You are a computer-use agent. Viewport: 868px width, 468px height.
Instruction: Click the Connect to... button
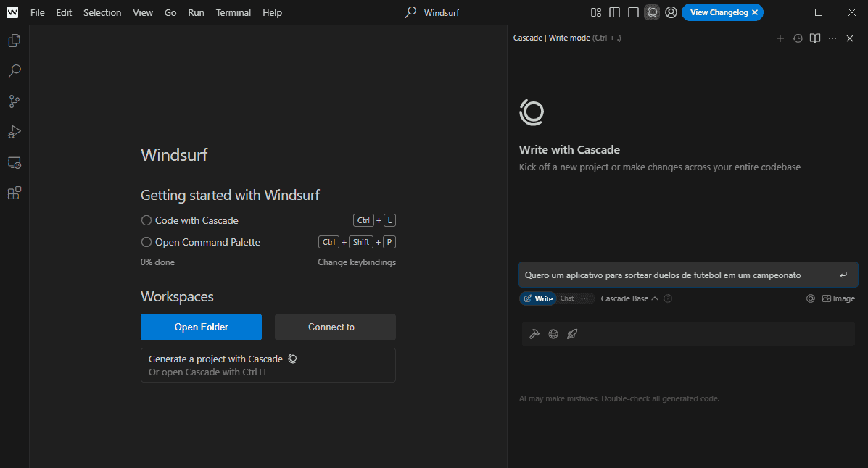(335, 327)
